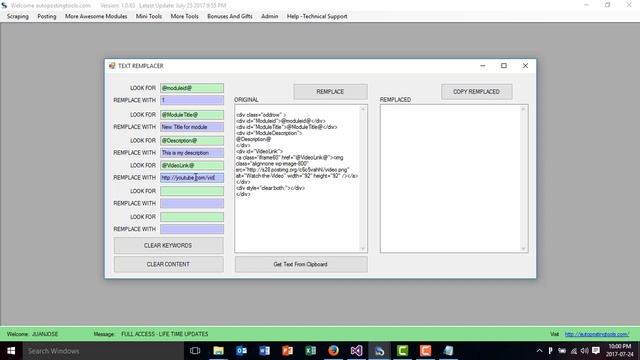Switch to autopostingtools app in taskbar

tap(380, 351)
